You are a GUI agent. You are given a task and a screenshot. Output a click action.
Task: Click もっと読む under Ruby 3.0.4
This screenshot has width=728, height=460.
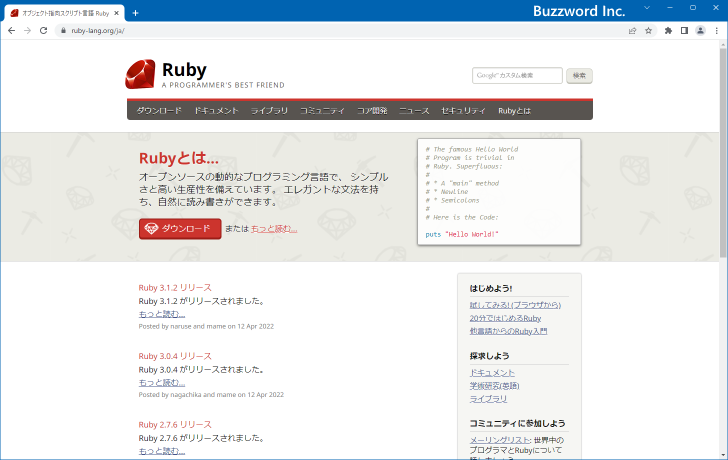coord(162,382)
